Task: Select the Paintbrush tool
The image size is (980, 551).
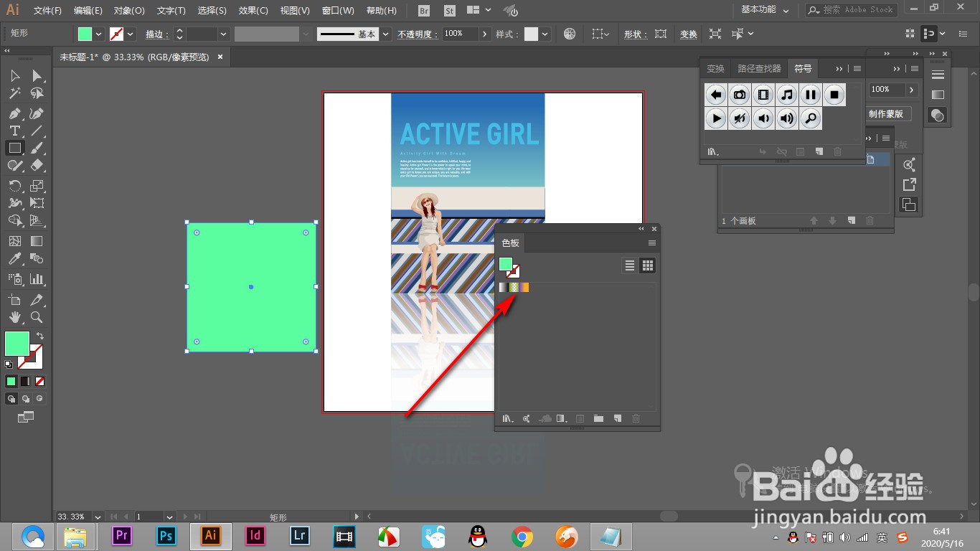Action: pyautogui.click(x=37, y=148)
